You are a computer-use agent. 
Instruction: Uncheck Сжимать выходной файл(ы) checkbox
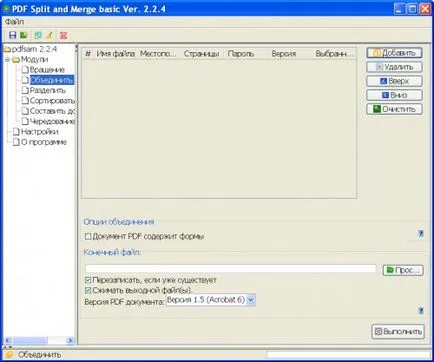(88, 290)
